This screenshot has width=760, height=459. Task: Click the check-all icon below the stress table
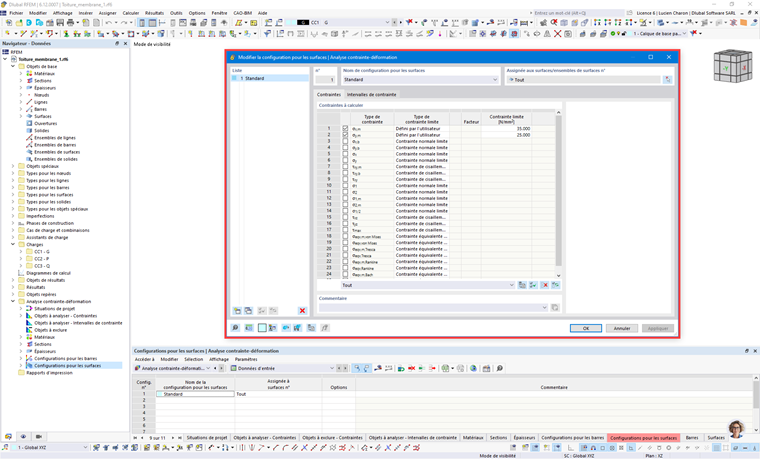(533, 285)
